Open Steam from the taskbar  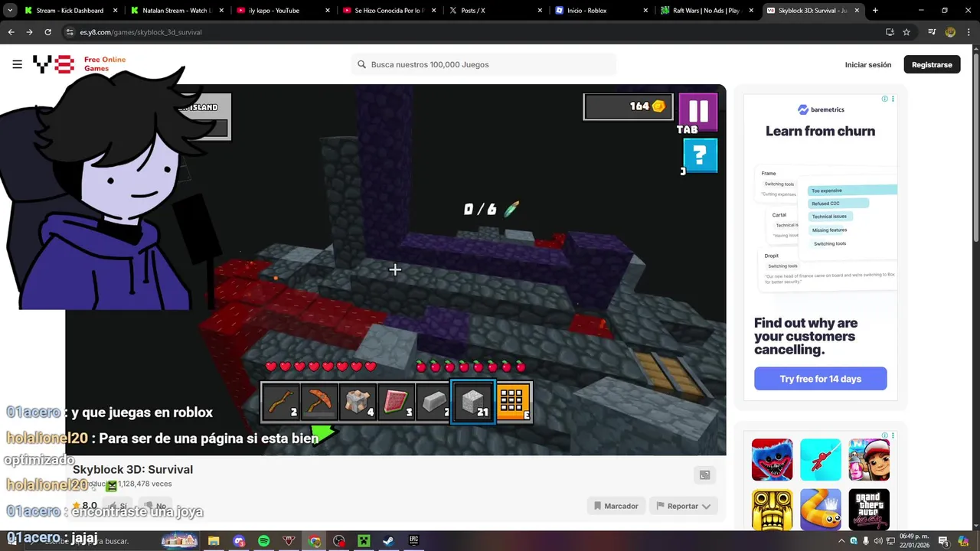[x=389, y=541]
